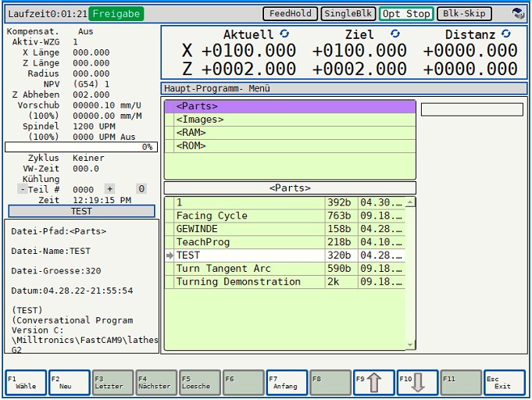This screenshot has height=400, width=532.
Task: Select the TEST program row
Action: [x=285, y=255]
